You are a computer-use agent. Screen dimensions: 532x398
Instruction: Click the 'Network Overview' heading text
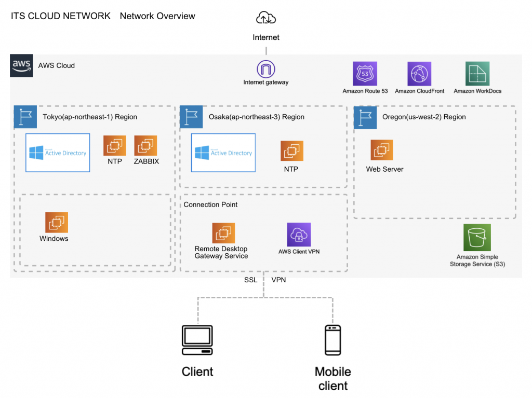pos(157,16)
